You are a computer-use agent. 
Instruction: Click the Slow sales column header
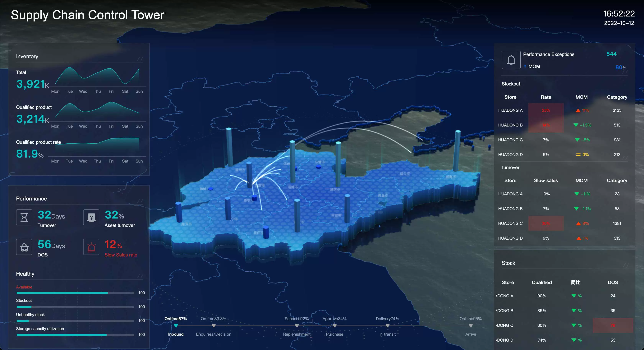[546, 181]
